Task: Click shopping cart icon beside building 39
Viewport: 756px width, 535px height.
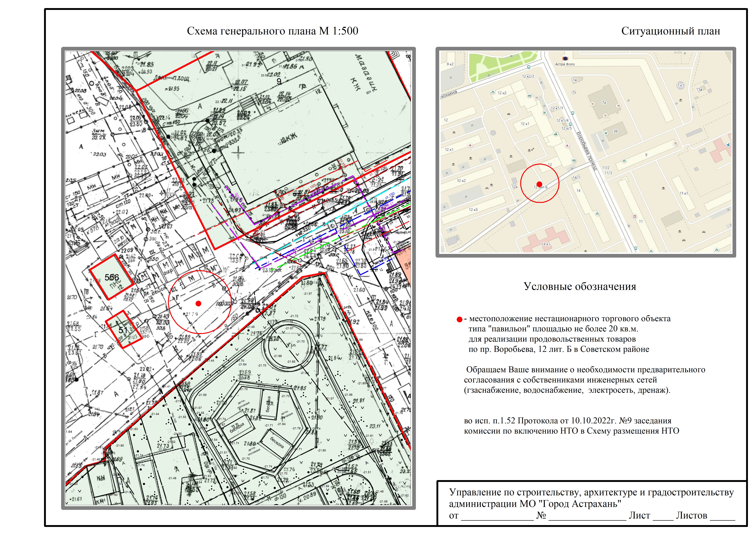Action: pyautogui.click(x=606, y=133)
